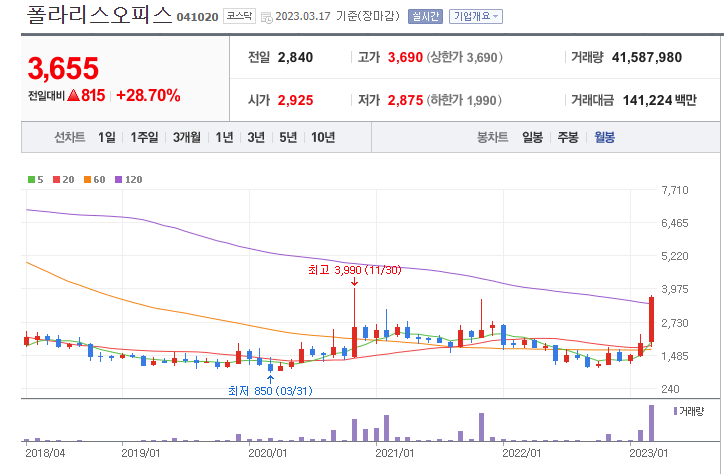Viewport: 724px width, 474px height.
Task: Click the tall red candlestick at 2023/03
Action: pos(652,319)
